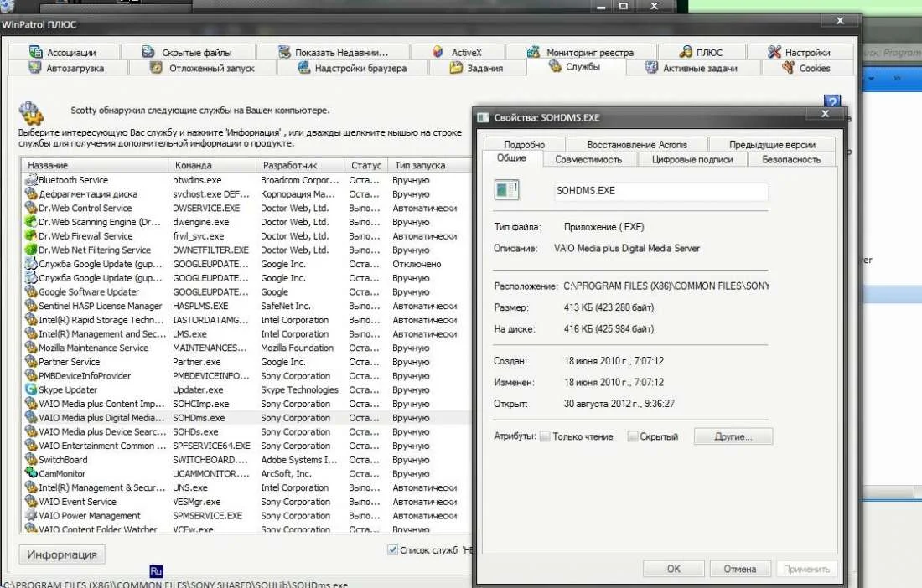Viewport: 922px width, 588px height.
Task: Click the WinPatrol help question icon
Action: pos(832,101)
